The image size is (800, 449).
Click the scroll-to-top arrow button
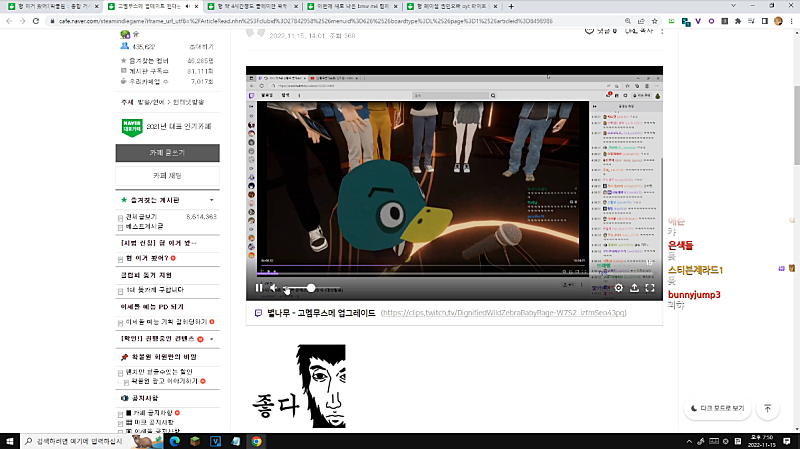(768, 408)
